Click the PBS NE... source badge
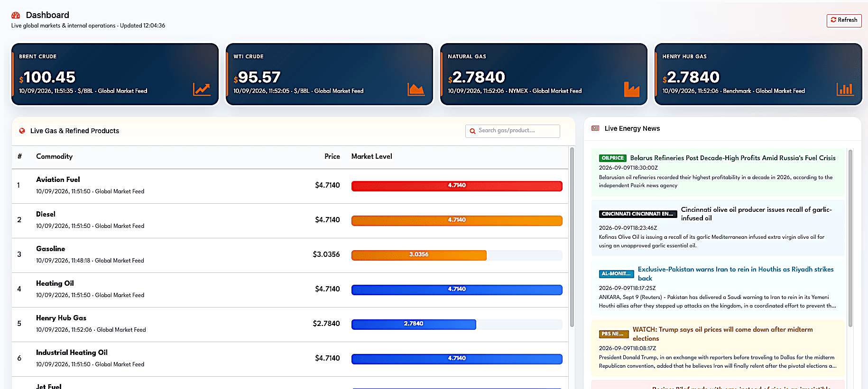Viewport: 868px width, 389px height. pos(613,334)
